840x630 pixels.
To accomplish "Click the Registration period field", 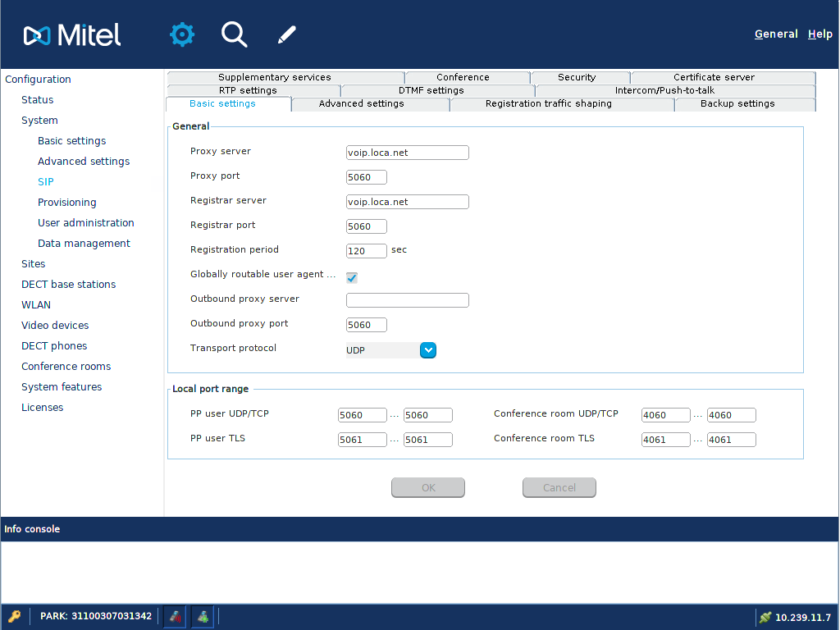I will click(x=366, y=251).
